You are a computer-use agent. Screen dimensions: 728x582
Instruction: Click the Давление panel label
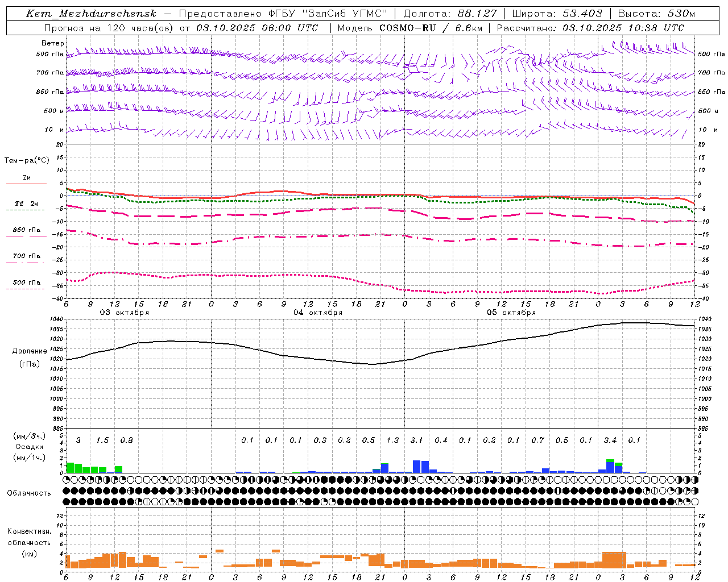[30, 351]
